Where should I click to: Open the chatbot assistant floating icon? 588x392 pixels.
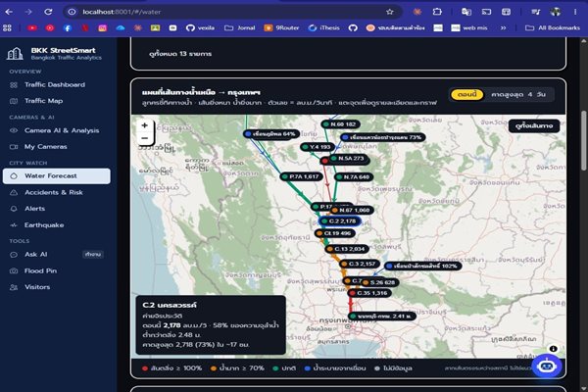coord(547,366)
